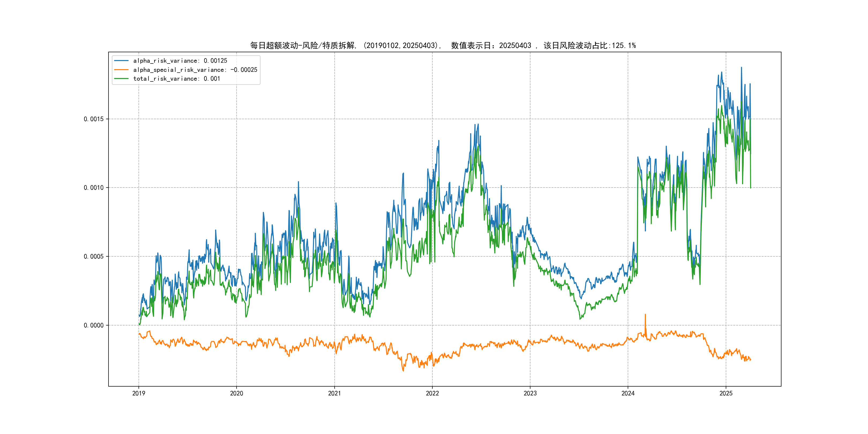This screenshot has height=434, width=868.
Task: Click the 0.0015 y-axis tick label
Action: pos(93,119)
